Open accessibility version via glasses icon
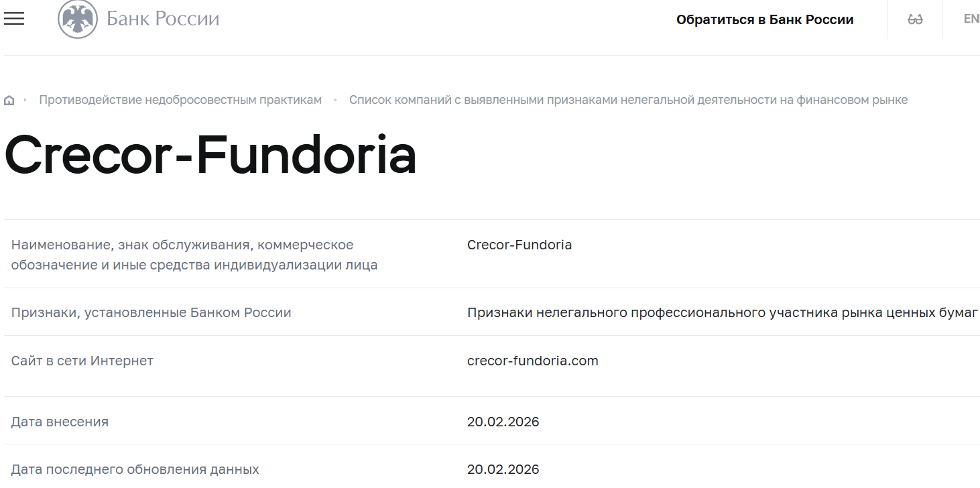This screenshot has height=488, width=980. 914,18
